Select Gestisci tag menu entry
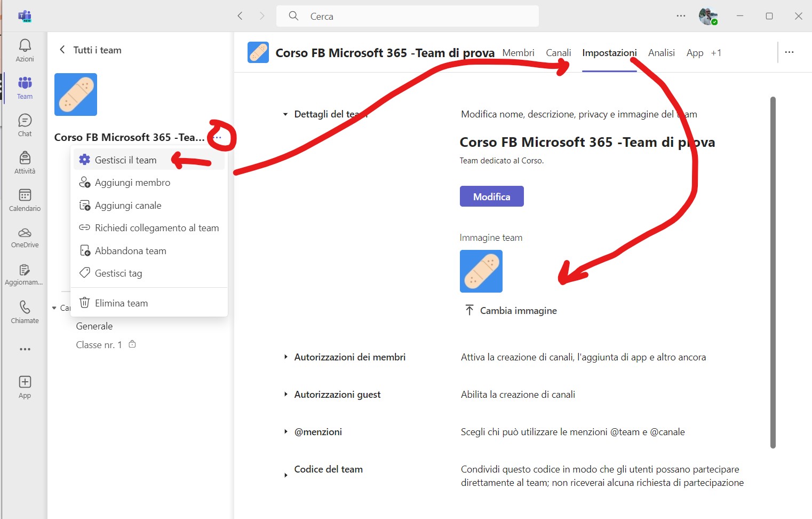The image size is (812, 519). tap(149, 273)
